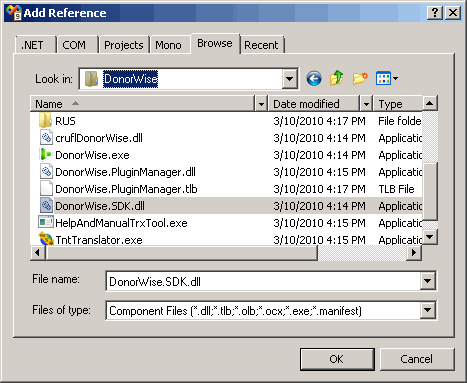467x383 pixels.
Task: Open the View menu icon
Action: (x=383, y=79)
